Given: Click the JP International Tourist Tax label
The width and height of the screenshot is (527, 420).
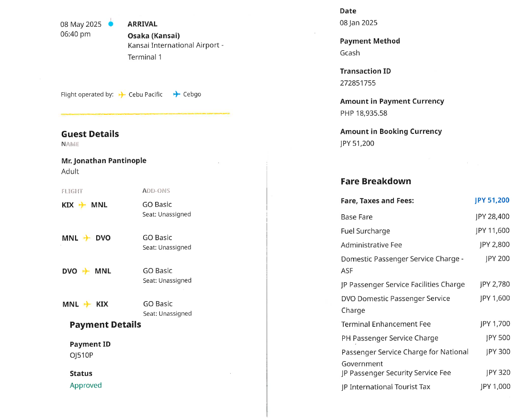Looking at the screenshot, I should click(386, 387).
